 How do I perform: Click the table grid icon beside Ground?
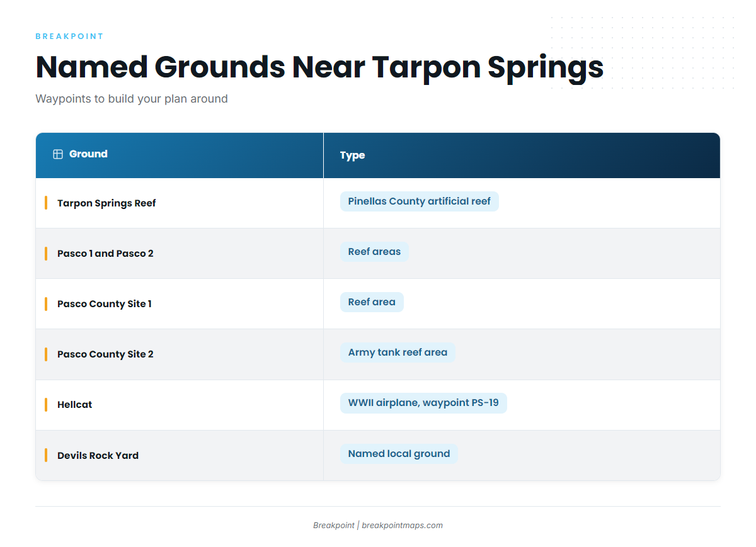point(58,154)
